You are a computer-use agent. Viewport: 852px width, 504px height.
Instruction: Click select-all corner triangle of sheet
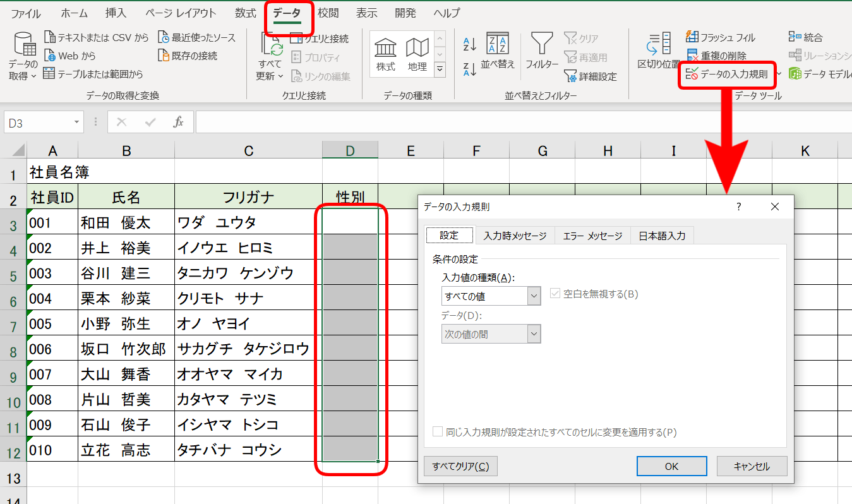pos(17,150)
